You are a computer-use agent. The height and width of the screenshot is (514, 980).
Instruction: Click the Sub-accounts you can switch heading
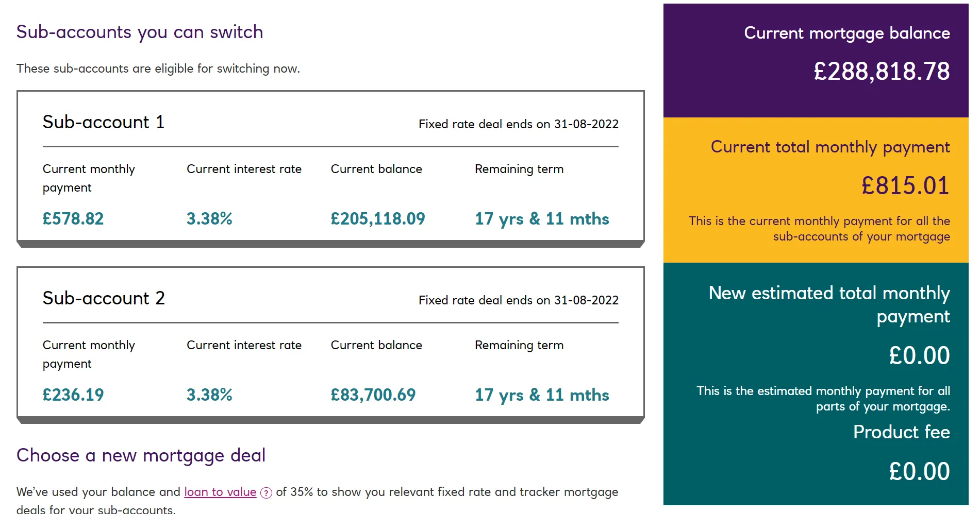pos(140,32)
